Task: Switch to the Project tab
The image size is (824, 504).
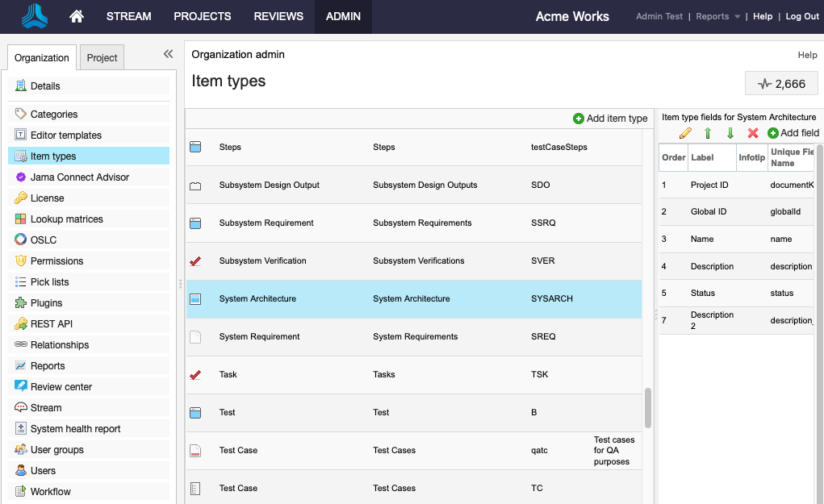Action: (x=102, y=57)
